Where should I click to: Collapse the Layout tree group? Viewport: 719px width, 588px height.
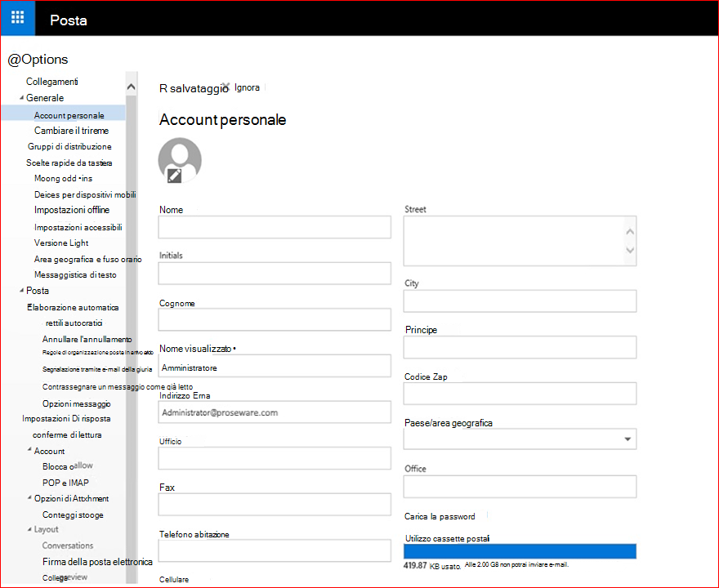(29, 529)
